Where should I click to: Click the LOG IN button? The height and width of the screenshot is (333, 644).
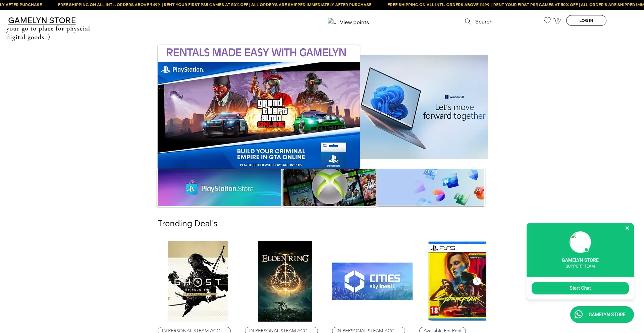pos(586,20)
